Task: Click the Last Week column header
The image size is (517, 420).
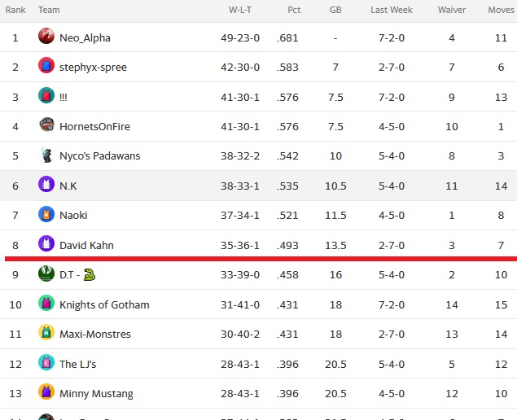Action: [x=392, y=10]
